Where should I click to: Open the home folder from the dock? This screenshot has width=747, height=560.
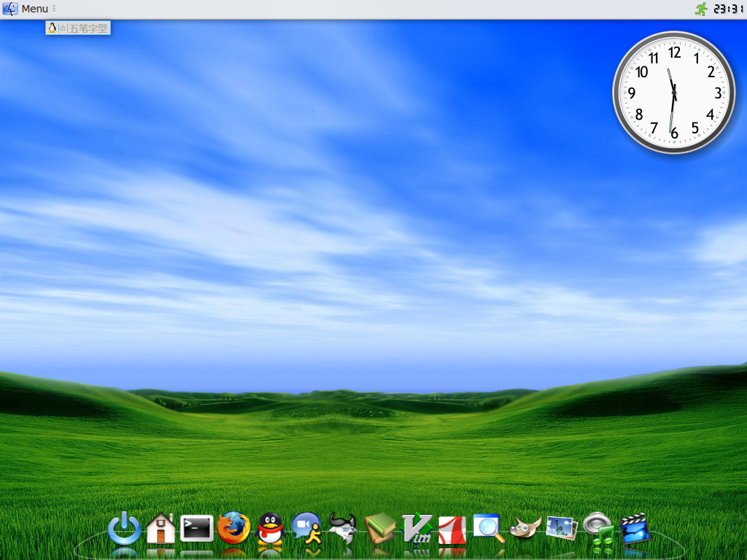point(160,528)
